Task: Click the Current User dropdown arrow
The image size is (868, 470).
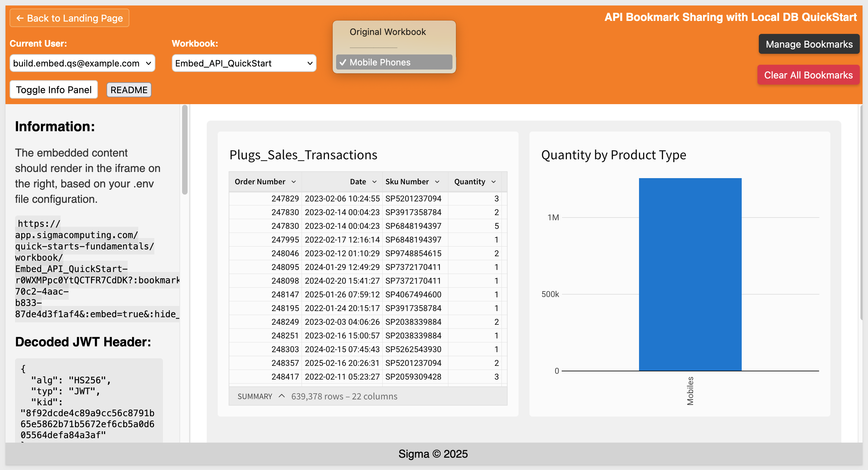Action: point(148,63)
